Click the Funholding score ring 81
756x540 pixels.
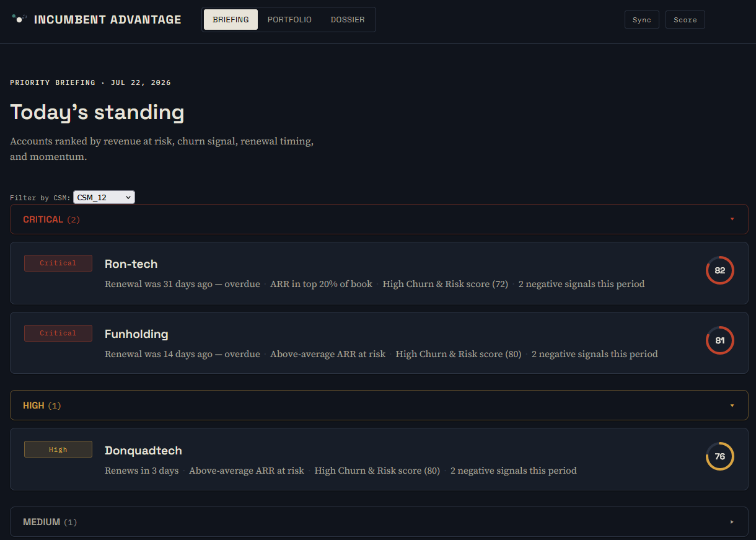pyautogui.click(x=719, y=340)
